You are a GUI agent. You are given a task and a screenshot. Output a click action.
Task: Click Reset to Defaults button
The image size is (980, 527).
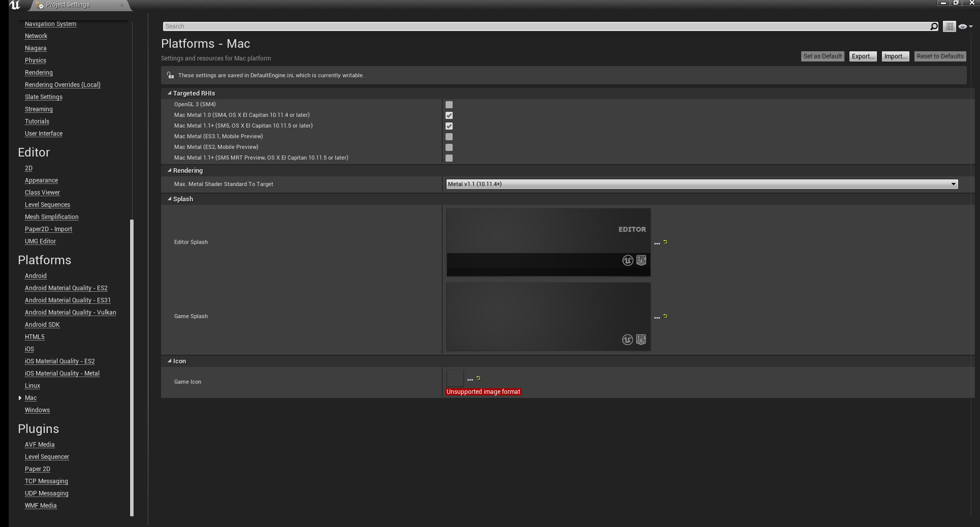tap(940, 56)
